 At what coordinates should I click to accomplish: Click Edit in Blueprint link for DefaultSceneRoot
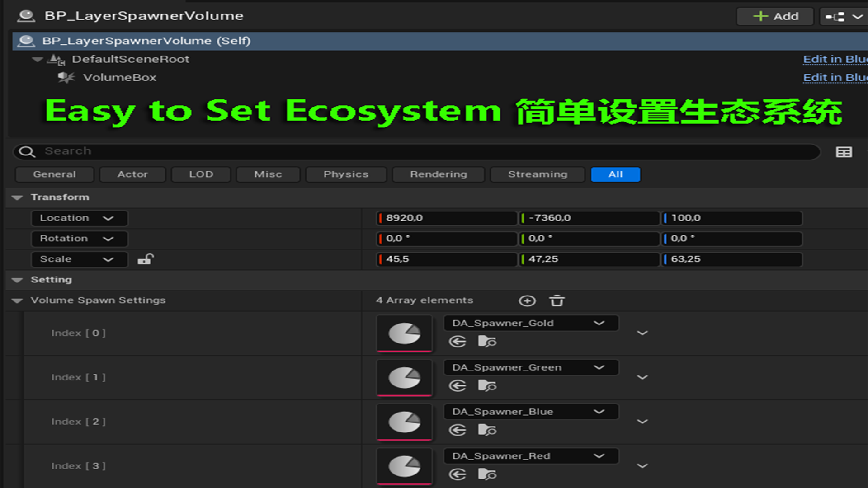835,59
